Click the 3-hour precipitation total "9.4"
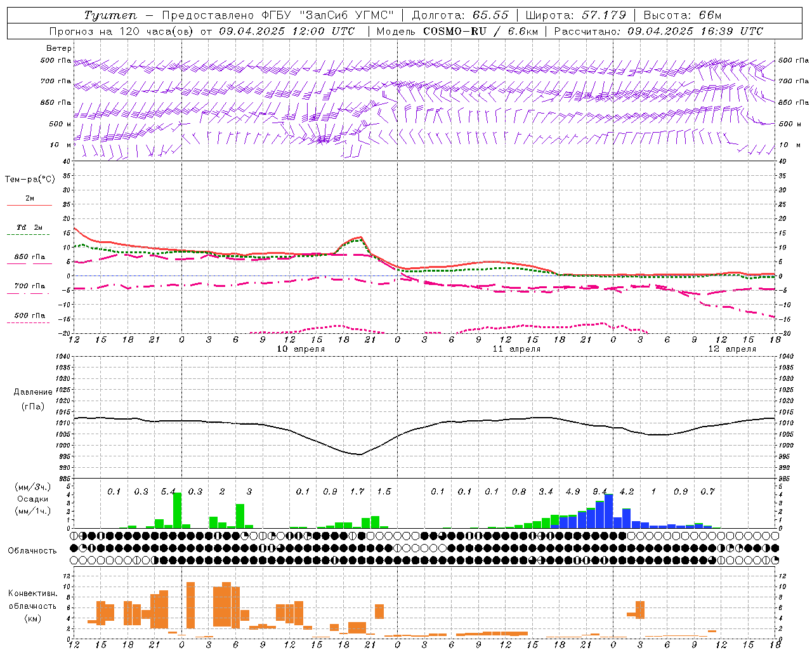812x650 pixels. (x=599, y=491)
